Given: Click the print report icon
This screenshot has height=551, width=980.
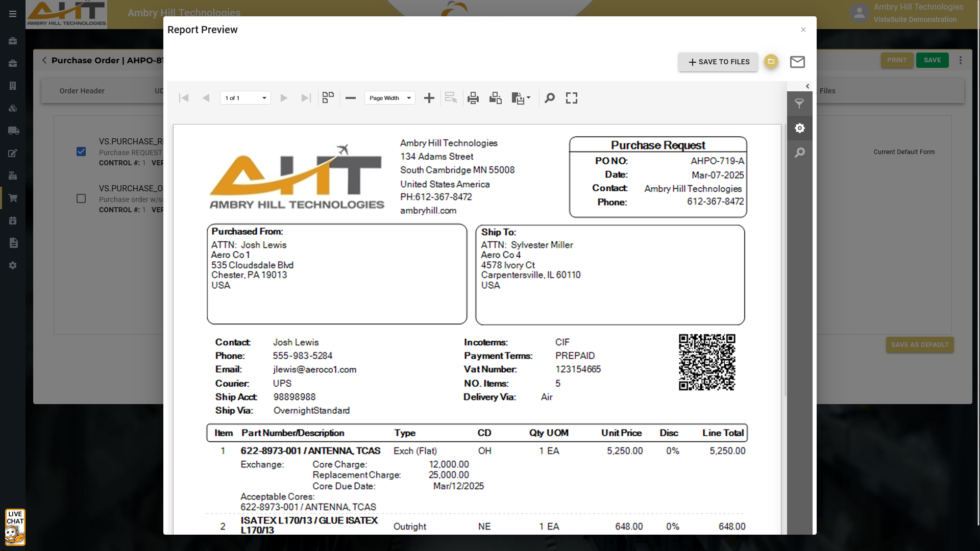Looking at the screenshot, I should pyautogui.click(x=473, y=98).
